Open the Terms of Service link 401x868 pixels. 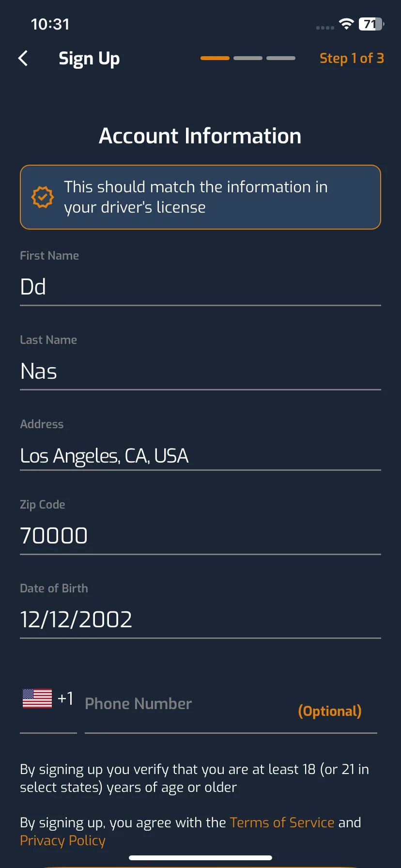[x=282, y=822]
